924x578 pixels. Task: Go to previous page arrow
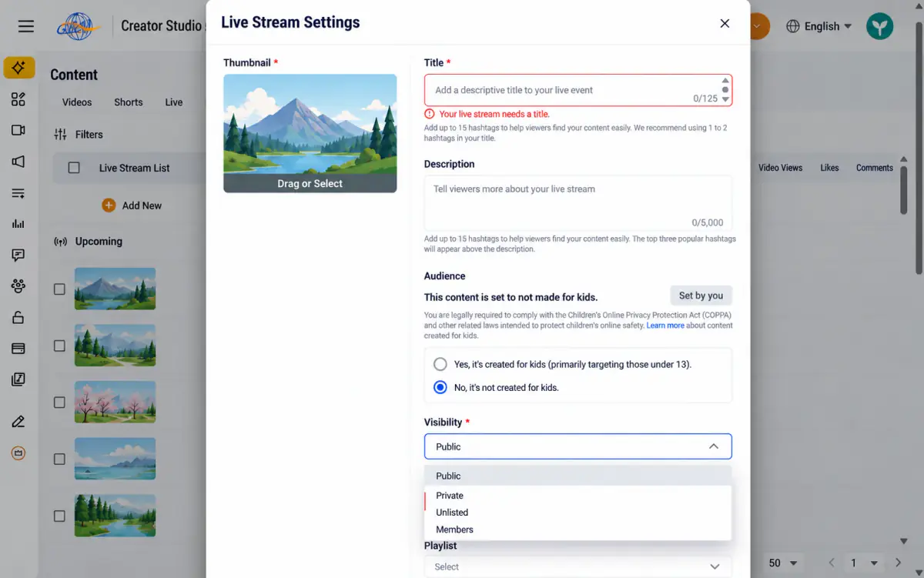pyautogui.click(x=831, y=563)
